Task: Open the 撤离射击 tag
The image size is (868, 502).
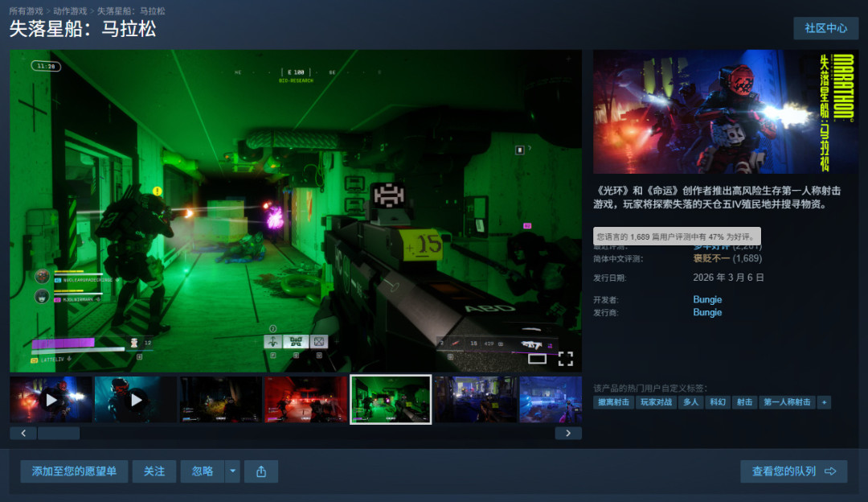Action: click(613, 402)
